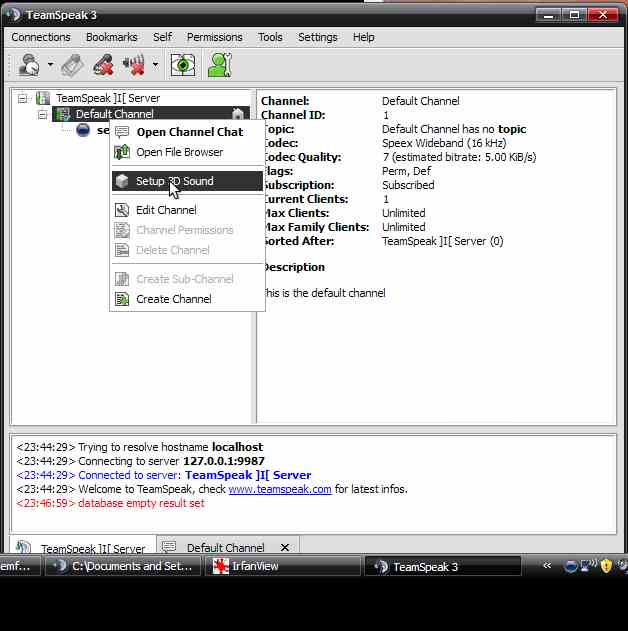Click the network connection tray icon

click(x=589, y=566)
